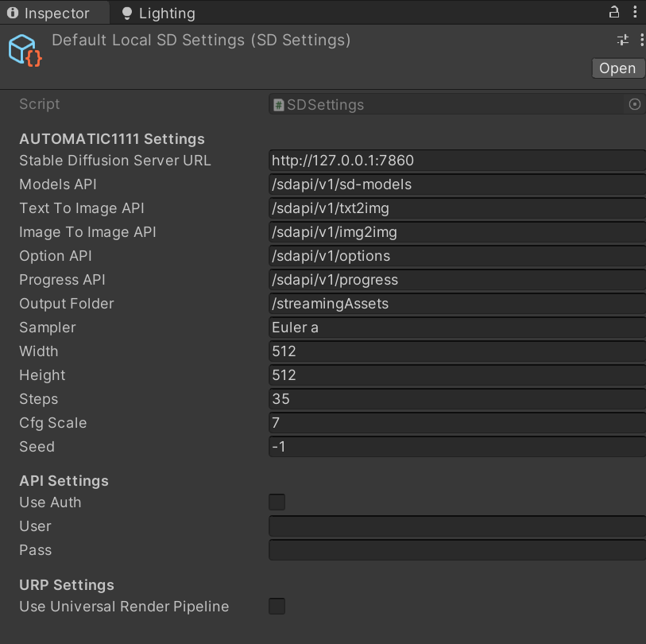Click the Lighting tab bulb icon

coord(127,14)
